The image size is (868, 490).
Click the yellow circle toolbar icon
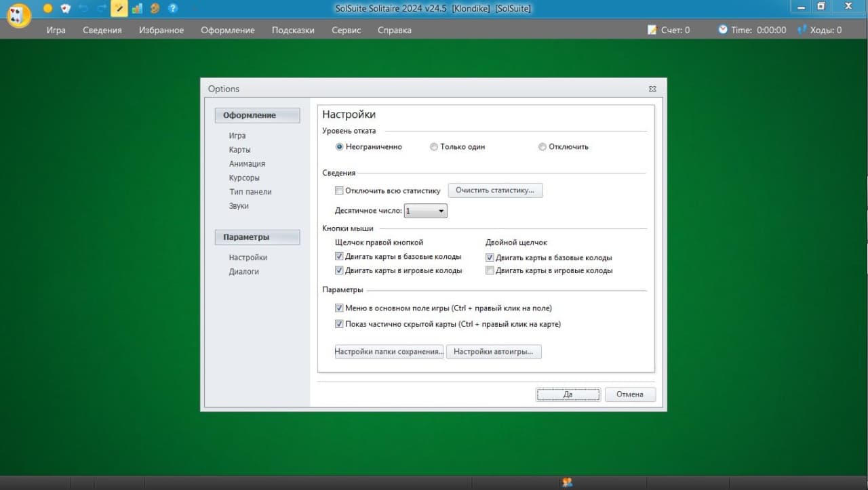tap(47, 9)
